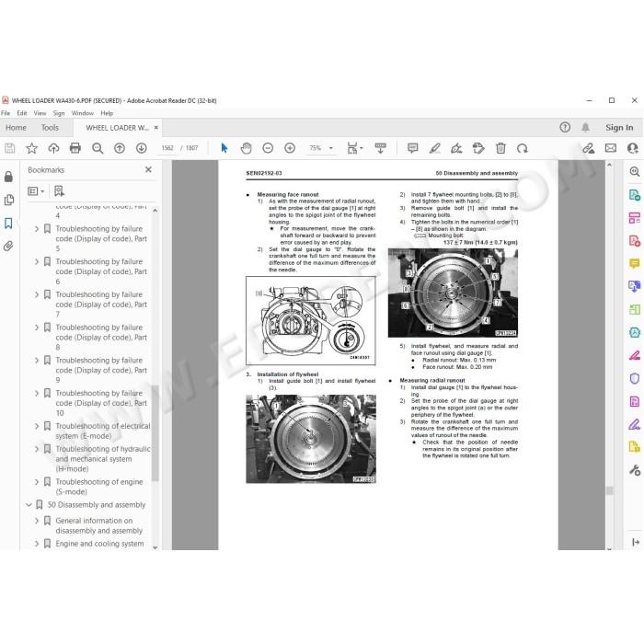Viewport: 644px width, 644px height.
Task: Expand Troubleshooting of electrical system bookmark
Action: coord(37,426)
